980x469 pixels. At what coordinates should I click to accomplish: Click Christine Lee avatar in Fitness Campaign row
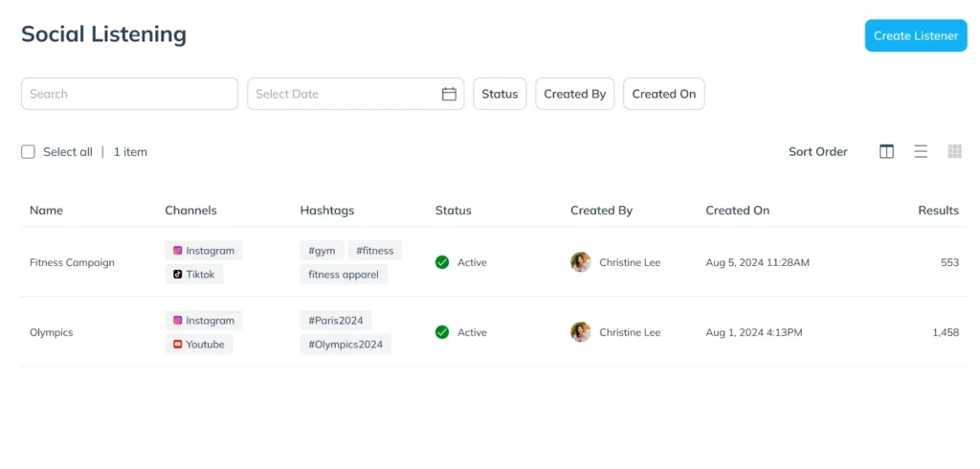tap(581, 262)
